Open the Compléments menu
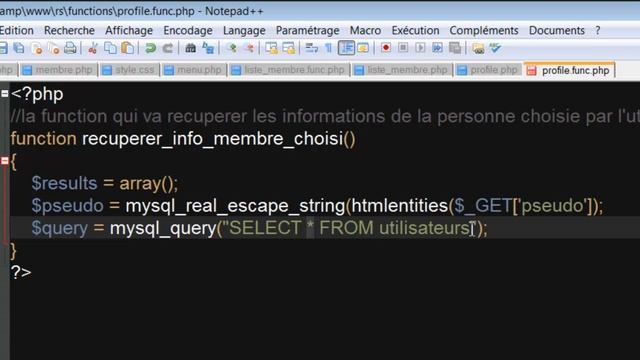The height and width of the screenshot is (360, 640). coord(484,31)
